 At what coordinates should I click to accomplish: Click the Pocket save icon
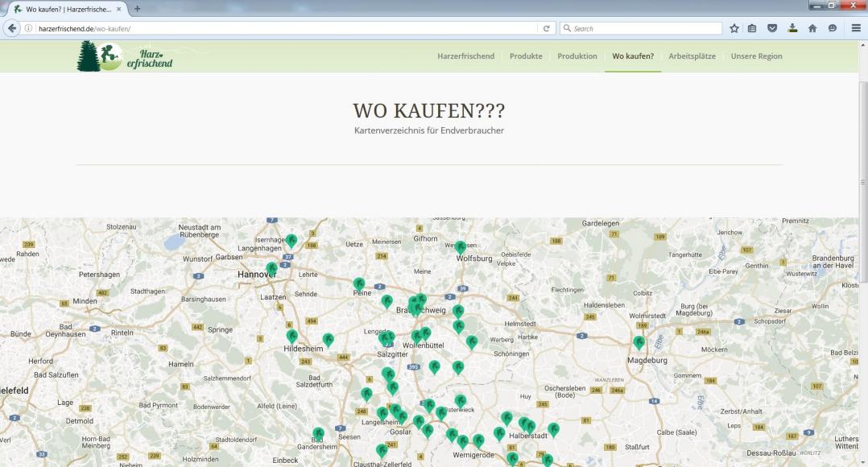(772, 28)
